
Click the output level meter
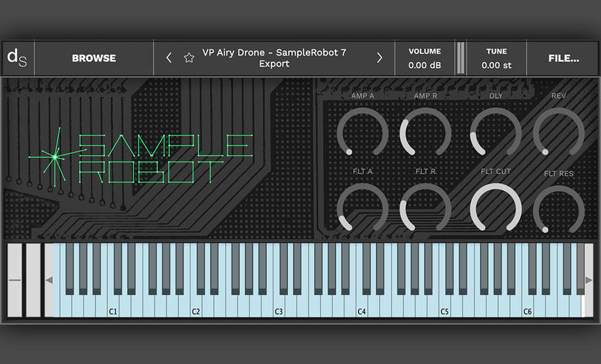[x=461, y=58]
